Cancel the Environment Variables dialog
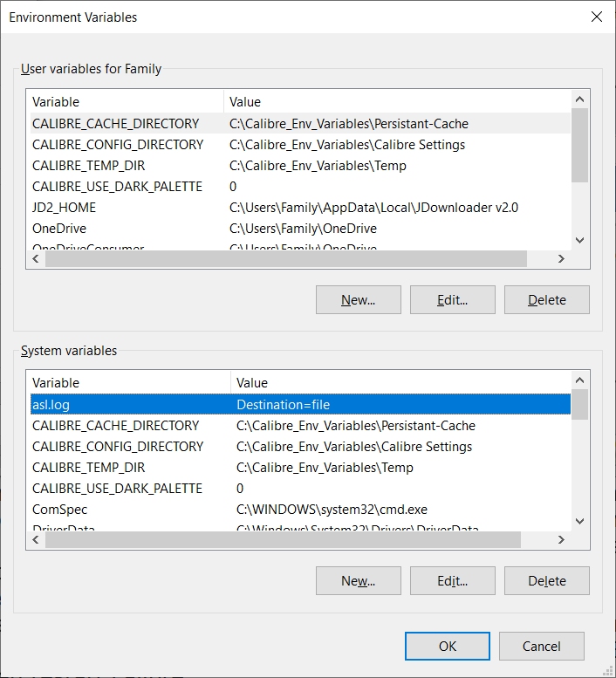The width and height of the screenshot is (616, 678). coord(541,647)
